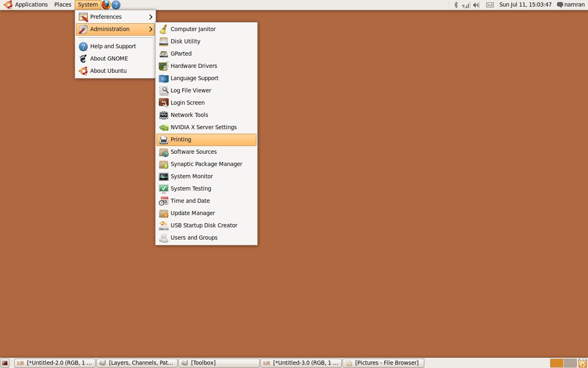Open the Applications menu
Screen dimensions: 588x368
click(x=26, y=5)
